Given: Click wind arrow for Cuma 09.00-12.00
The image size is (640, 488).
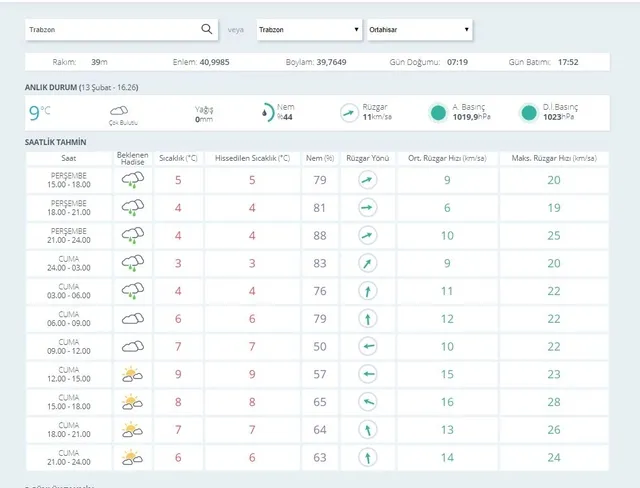Looking at the screenshot, I should tap(367, 346).
